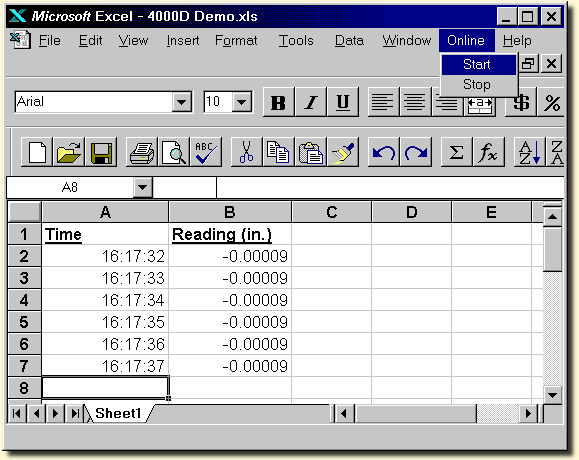
Task: Expand the Name Box A8 dropdown
Action: pos(143,187)
